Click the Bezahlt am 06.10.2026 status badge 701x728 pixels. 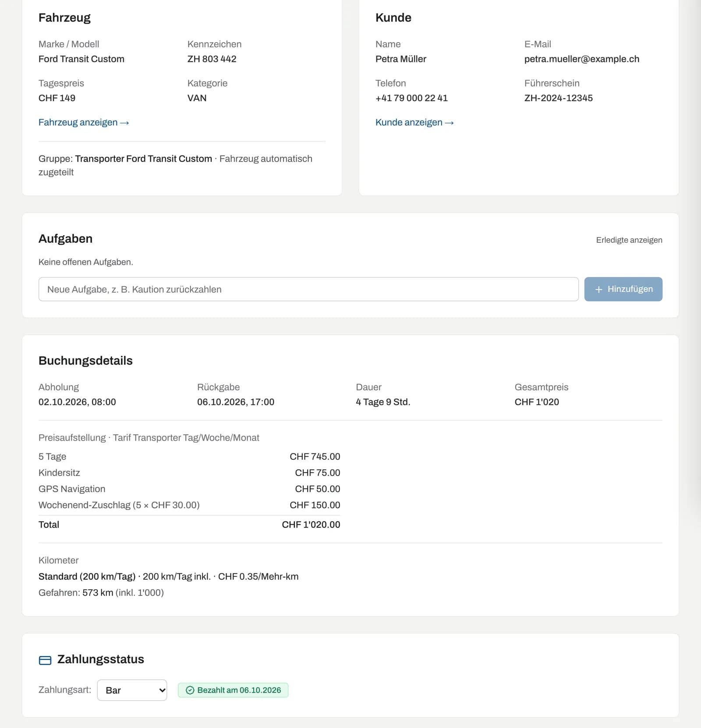tap(233, 690)
